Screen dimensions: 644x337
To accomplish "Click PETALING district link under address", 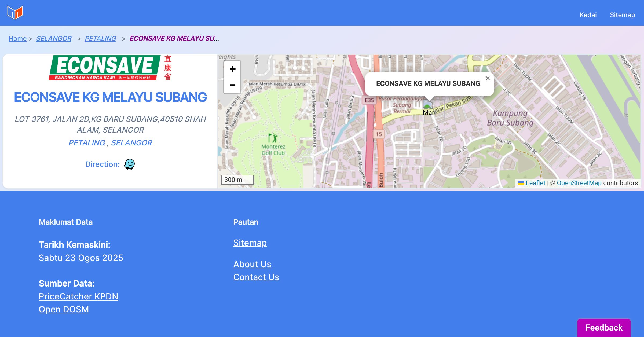I will tap(87, 143).
